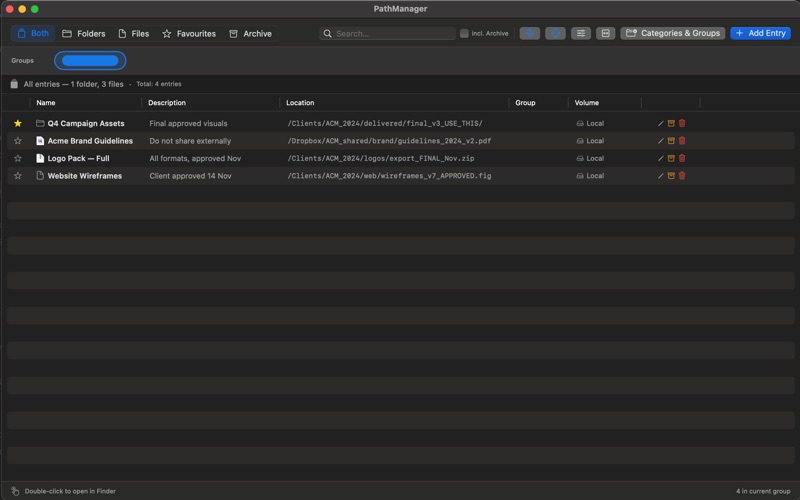Click the document icon beside Acme Brand Guidelines

[x=40, y=141]
